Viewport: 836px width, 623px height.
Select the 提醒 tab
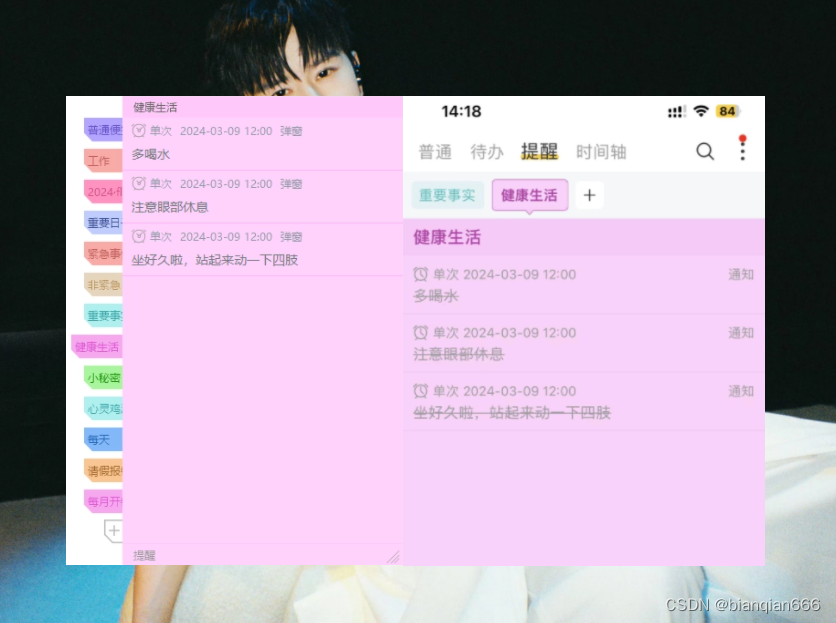(540, 152)
